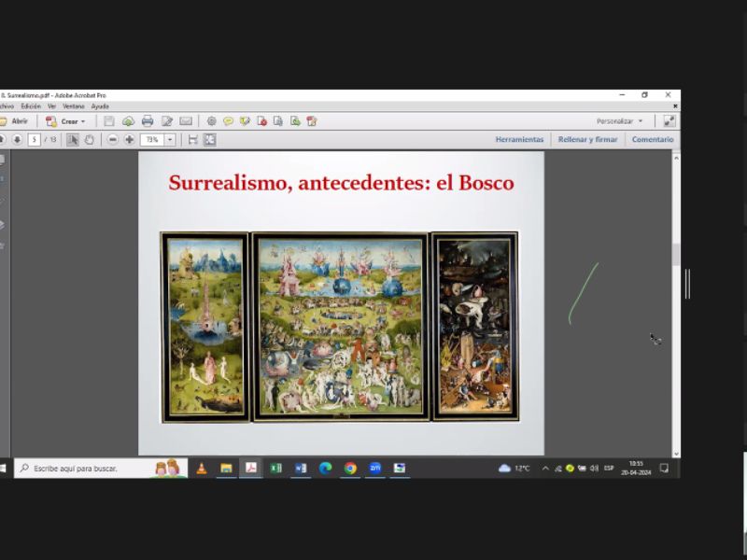Screen dimensions: 747x560
Task: Click the Save (floppy disk) icon
Action: (x=108, y=121)
